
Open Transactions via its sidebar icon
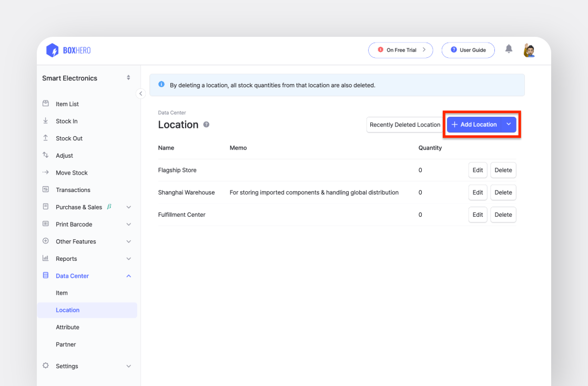[x=46, y=189]
